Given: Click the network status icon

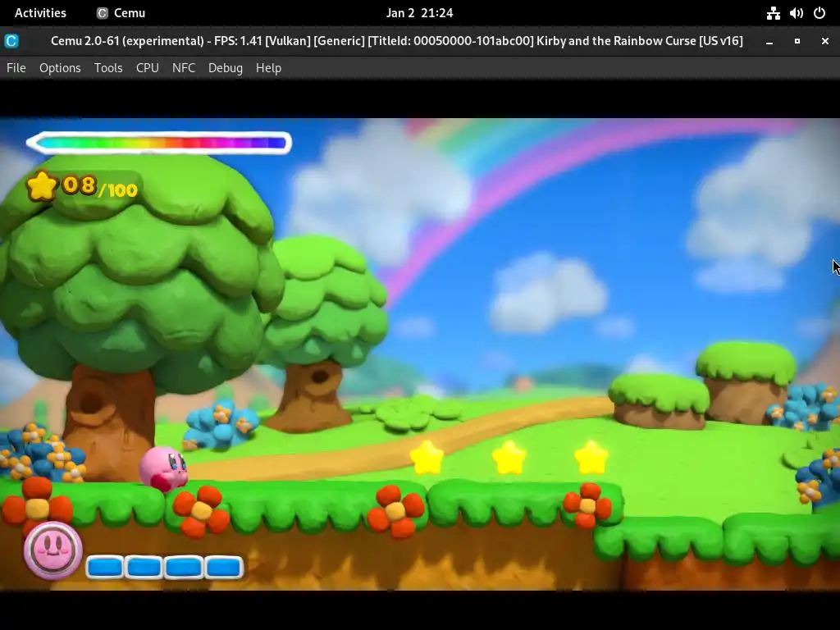Looking at the screenshot, I should coord(773,13).
